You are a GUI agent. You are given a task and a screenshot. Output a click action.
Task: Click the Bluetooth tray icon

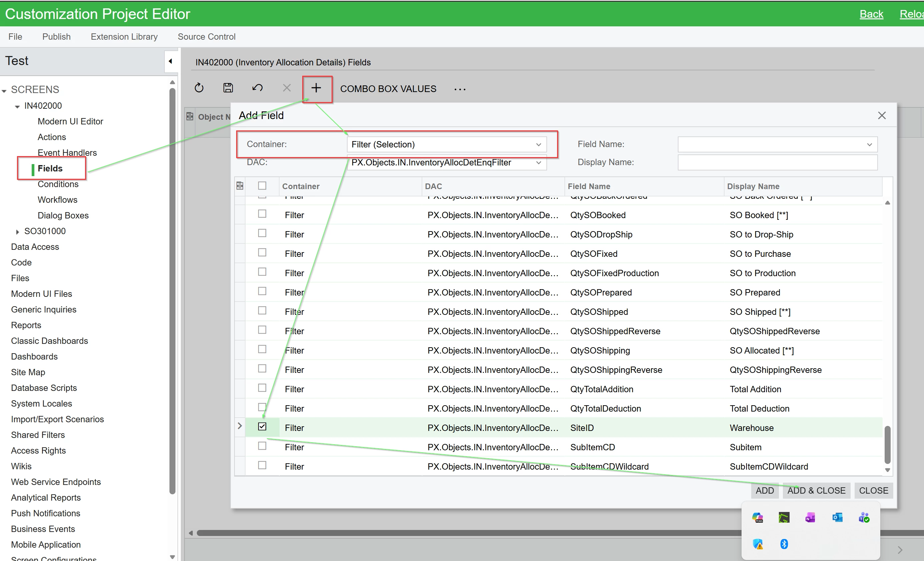784,543
